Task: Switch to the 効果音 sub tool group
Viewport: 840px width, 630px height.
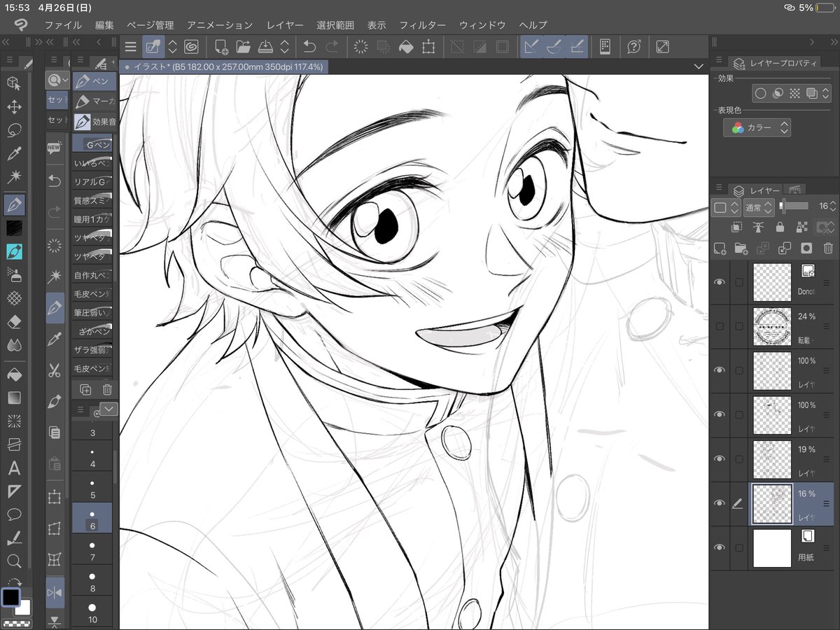Action: (95, 122)
